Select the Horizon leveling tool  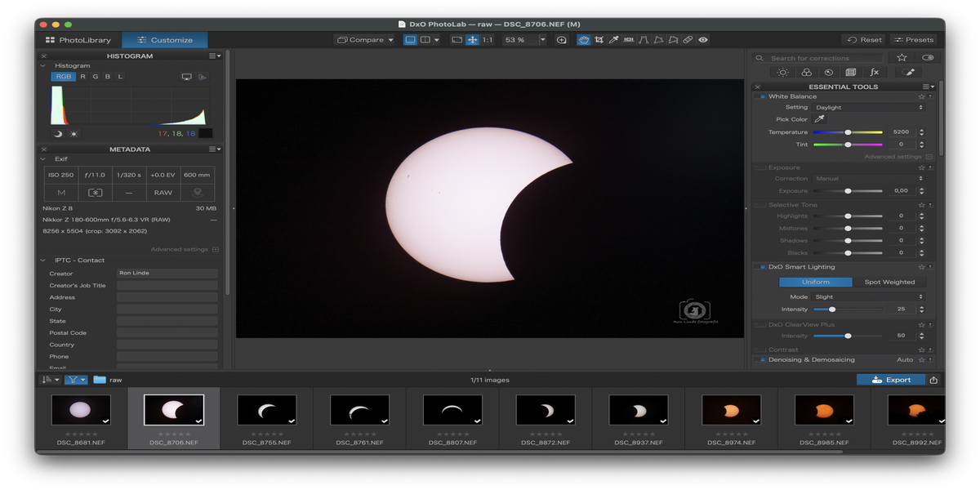pyautogui.click(x=628, y=40)
